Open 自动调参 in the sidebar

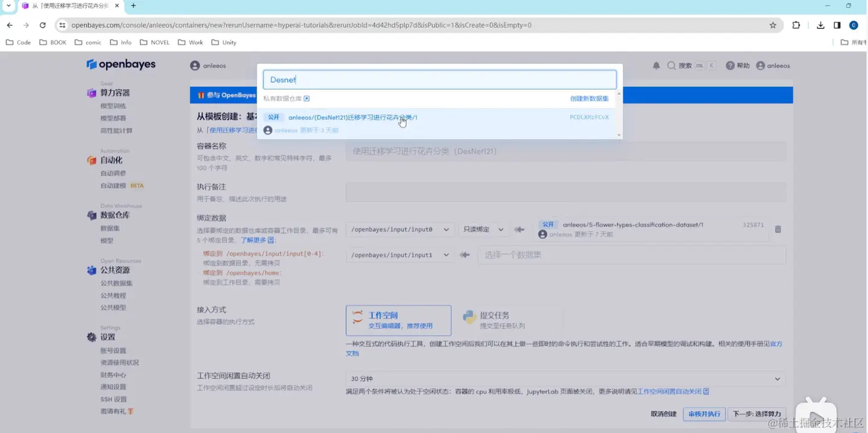point(113,174)
